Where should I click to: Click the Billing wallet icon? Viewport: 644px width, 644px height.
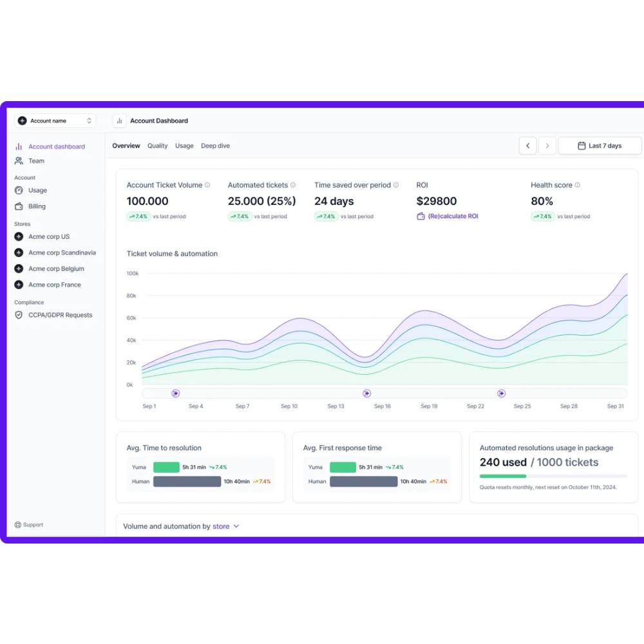point(19,207)
